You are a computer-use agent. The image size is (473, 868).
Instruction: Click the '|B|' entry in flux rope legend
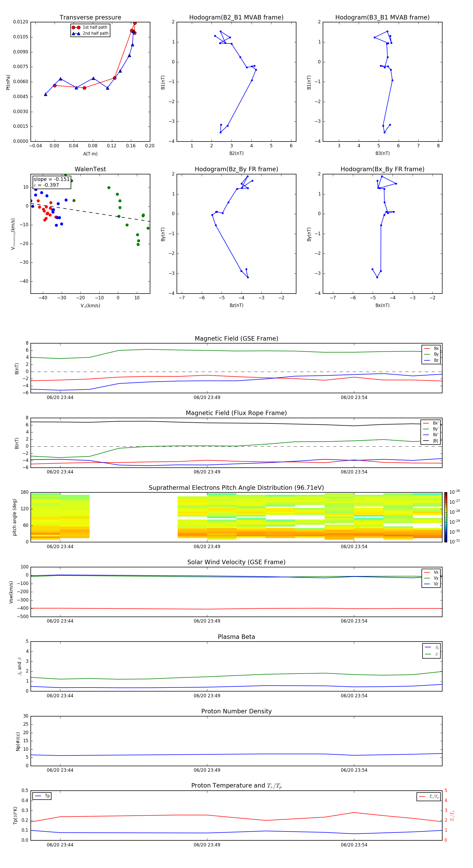(x=431, y=441)
